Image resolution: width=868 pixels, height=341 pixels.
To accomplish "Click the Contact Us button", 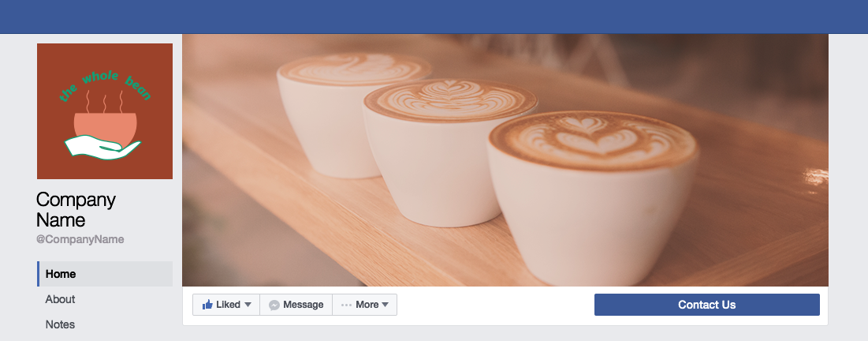I will coord(707,305).
